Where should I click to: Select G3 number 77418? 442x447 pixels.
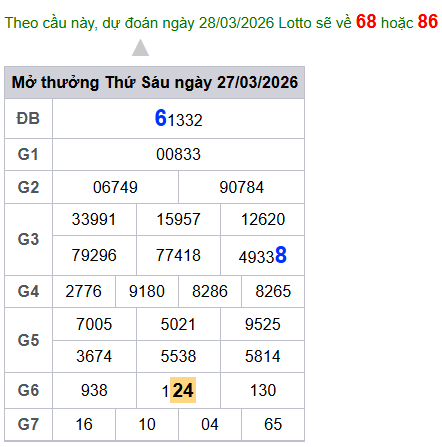coord(178,255)
